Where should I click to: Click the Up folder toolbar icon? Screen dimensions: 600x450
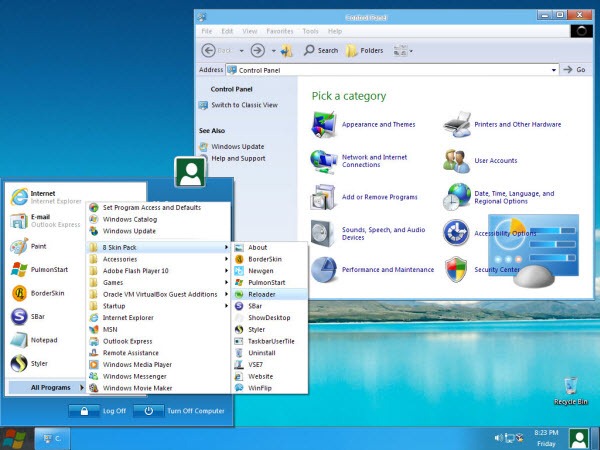287,51
